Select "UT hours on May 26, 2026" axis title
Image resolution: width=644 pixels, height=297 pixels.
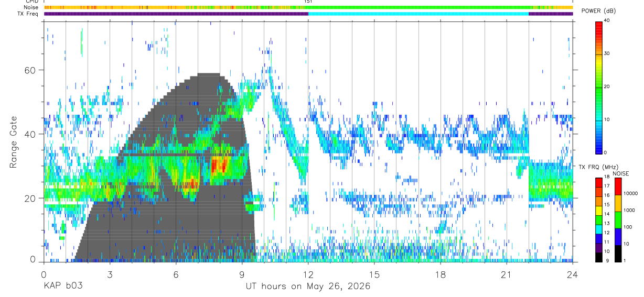pyautogui.click(x=308, y=287)
